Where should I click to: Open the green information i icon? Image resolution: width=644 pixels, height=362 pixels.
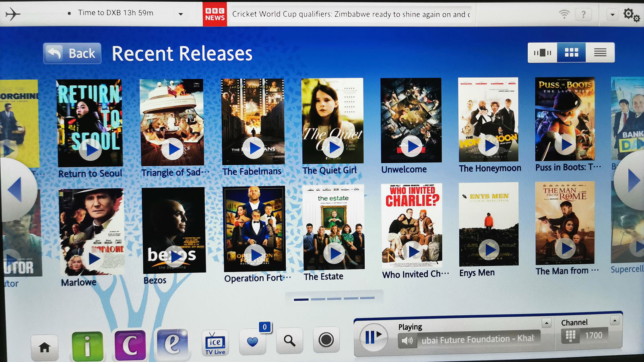pos(87,346)
